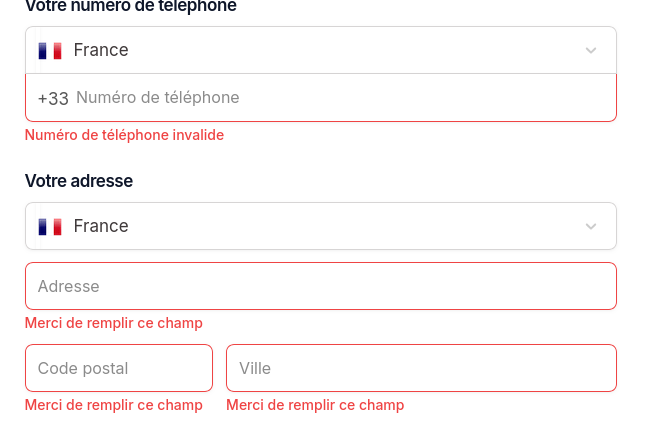Click the +33 dialing code prefix

(53, 98)
